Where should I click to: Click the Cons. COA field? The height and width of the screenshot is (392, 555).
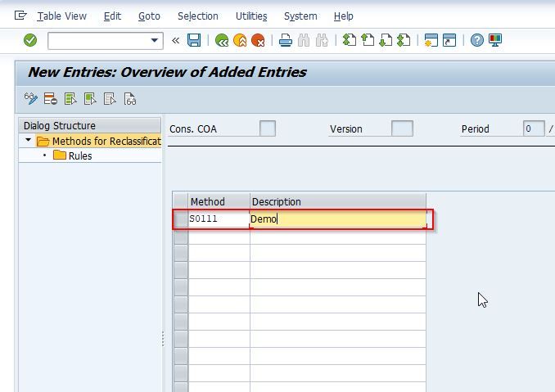pos(268,128)
